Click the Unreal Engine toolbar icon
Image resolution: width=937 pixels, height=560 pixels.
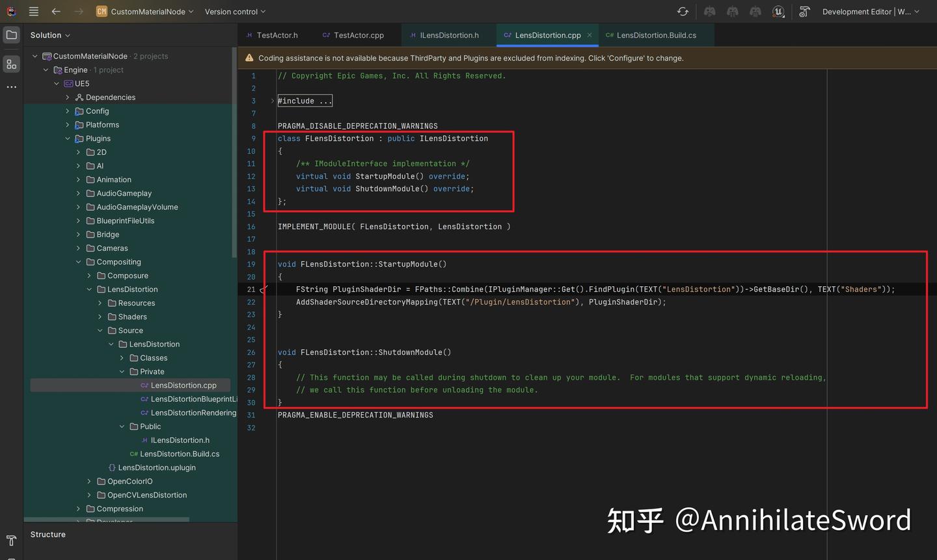(778, 11)
